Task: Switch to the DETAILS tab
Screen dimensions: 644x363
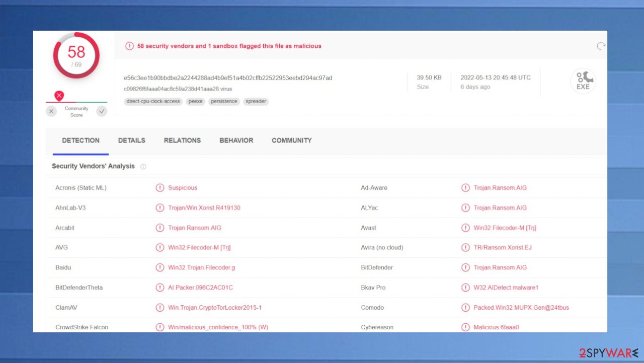Action: click(x=132, y=140)
